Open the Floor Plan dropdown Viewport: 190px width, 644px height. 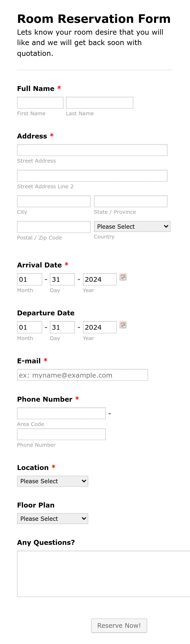[x=52, y=518]
